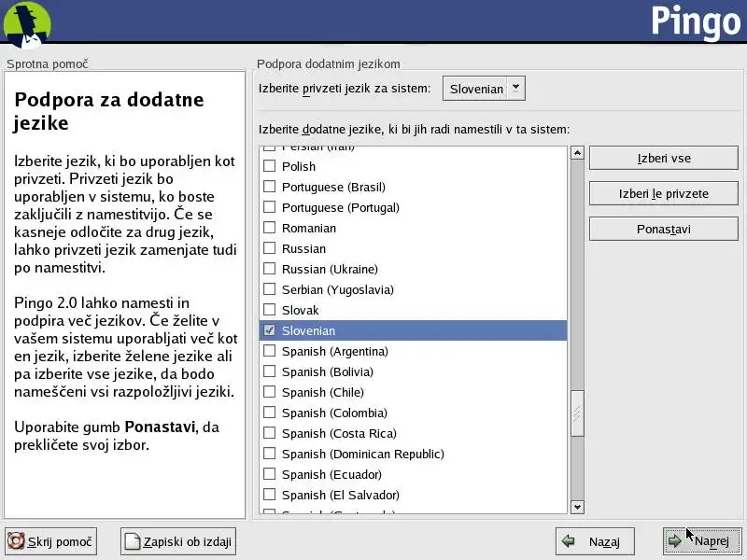Check Serbian (Yugoslavia) checkbox

pyautogui.click(x=269, y=289)
